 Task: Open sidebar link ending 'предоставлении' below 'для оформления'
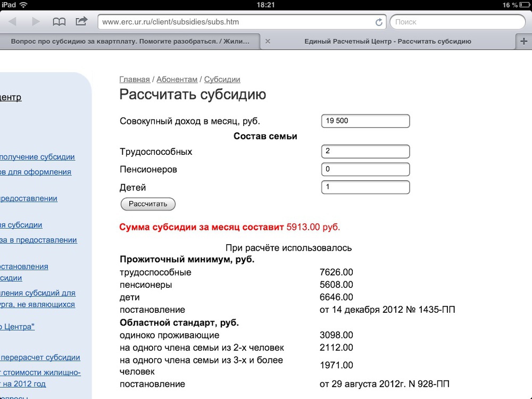click(x=29, y=198)
